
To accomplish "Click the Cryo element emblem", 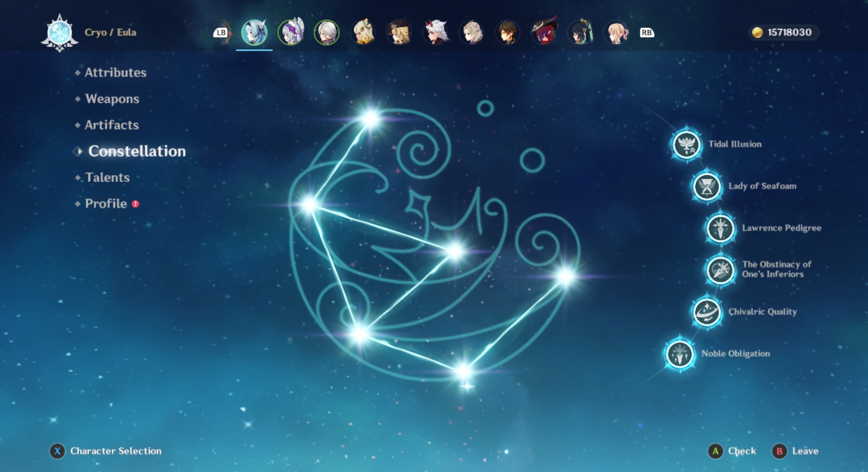I will [59, 33].
